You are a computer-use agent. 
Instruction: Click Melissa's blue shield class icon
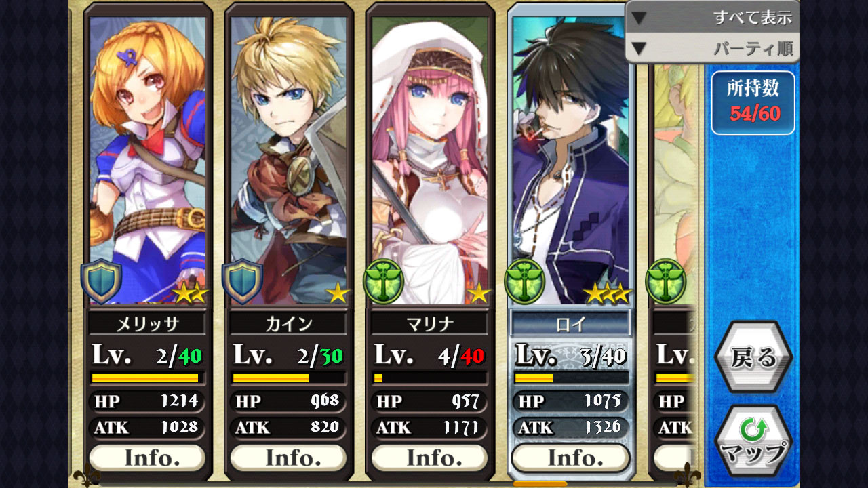coord(102,281)
